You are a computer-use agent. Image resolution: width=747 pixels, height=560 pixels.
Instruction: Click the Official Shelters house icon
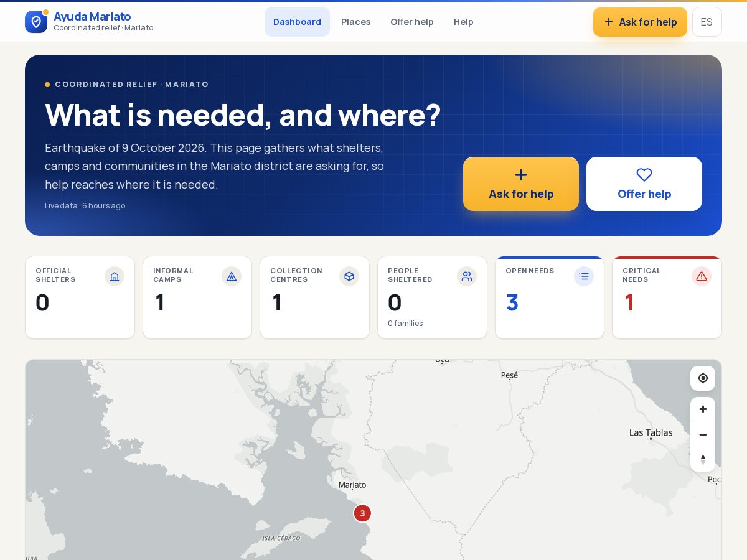(115, 276)
